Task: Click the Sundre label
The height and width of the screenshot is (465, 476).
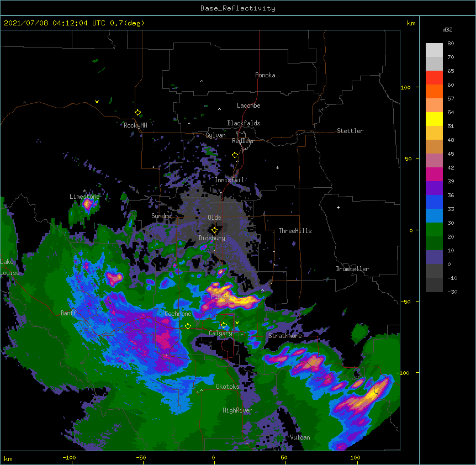Action: [161, 216]
